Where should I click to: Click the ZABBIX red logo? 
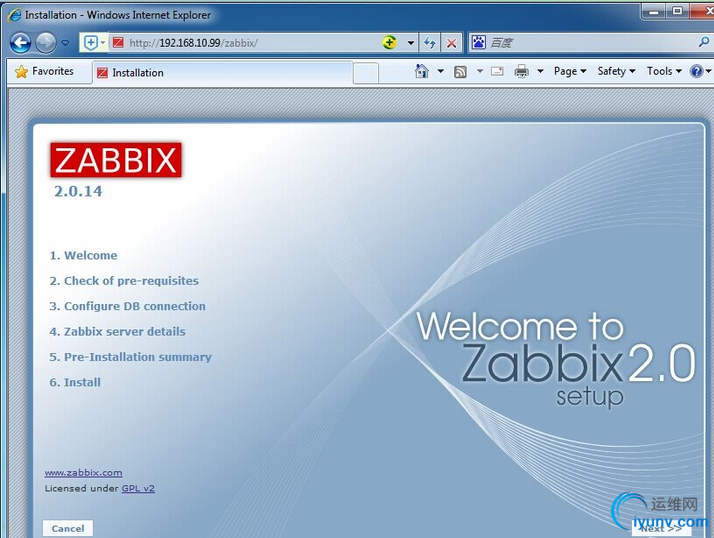(116, 160)
